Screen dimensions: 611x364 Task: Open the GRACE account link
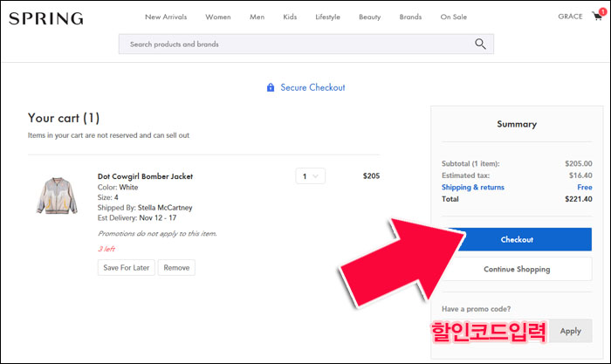[x=570, y=17]
